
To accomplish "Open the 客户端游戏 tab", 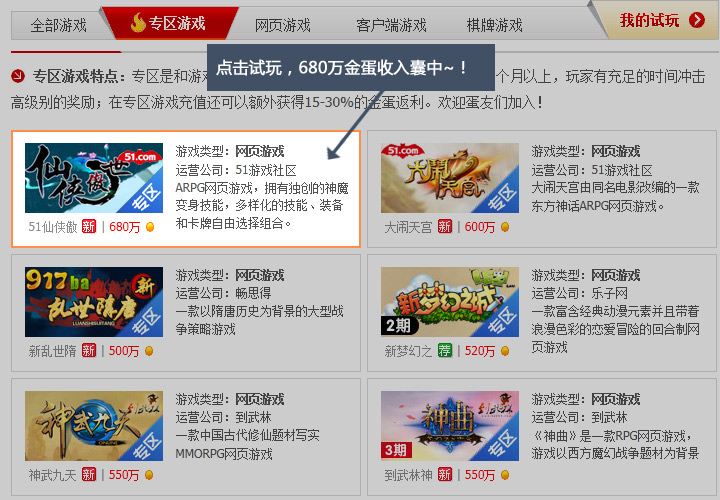I will pos(391,25).
